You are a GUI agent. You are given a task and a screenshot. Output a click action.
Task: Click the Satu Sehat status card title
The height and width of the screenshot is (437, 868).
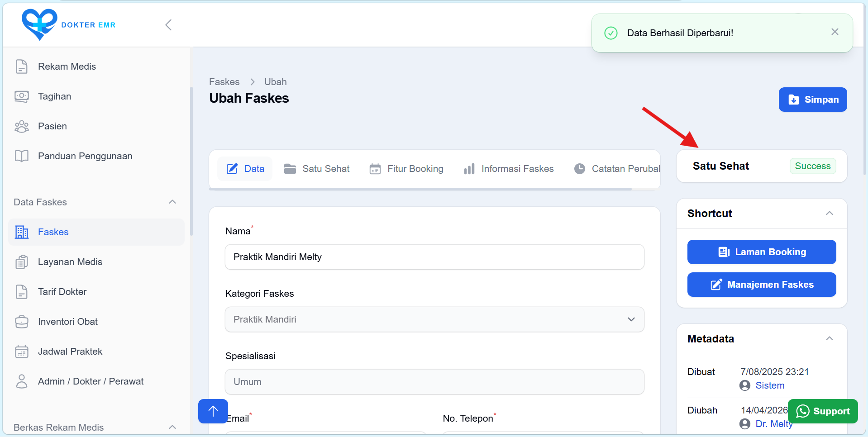(x=721, y=166)
